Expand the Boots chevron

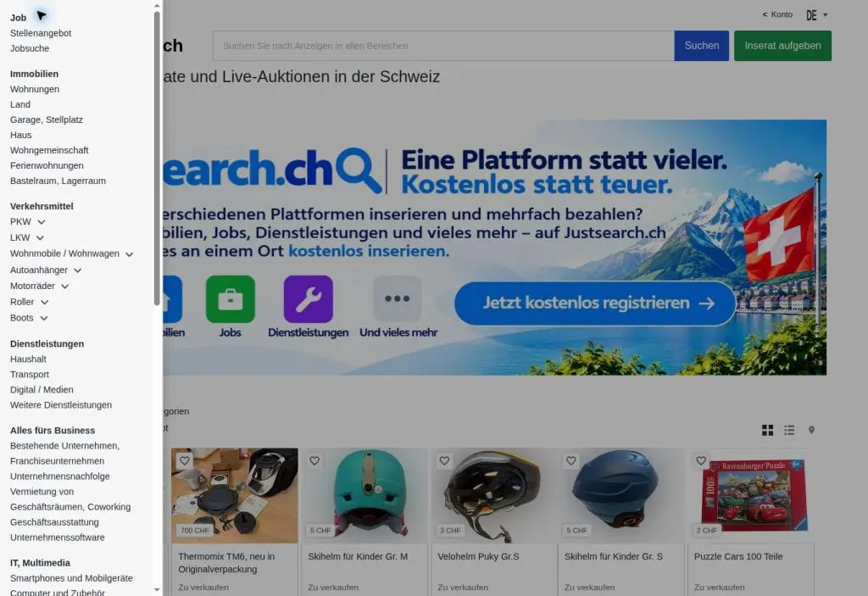(44, 319)
